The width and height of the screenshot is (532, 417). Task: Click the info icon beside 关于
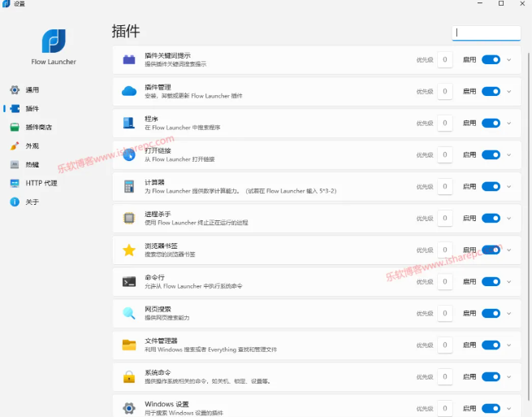[15, 202]
